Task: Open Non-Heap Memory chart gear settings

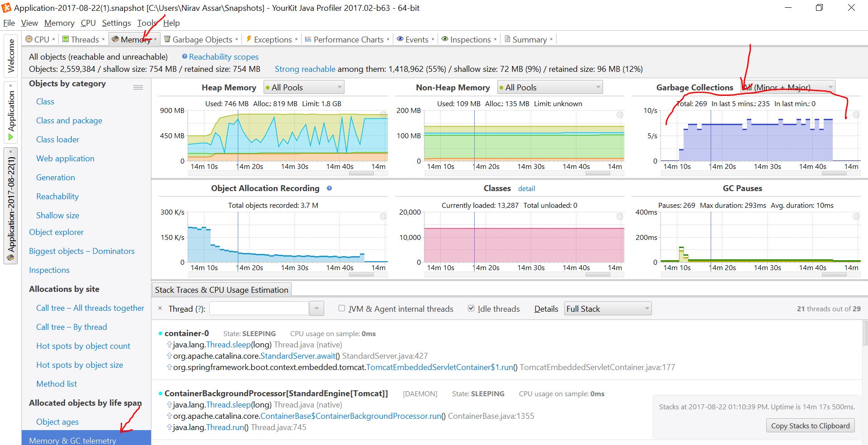Action: click(x=620, y=115)
